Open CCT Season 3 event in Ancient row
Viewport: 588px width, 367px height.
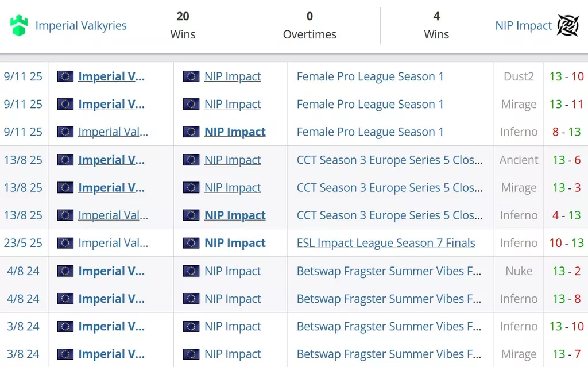389,160
